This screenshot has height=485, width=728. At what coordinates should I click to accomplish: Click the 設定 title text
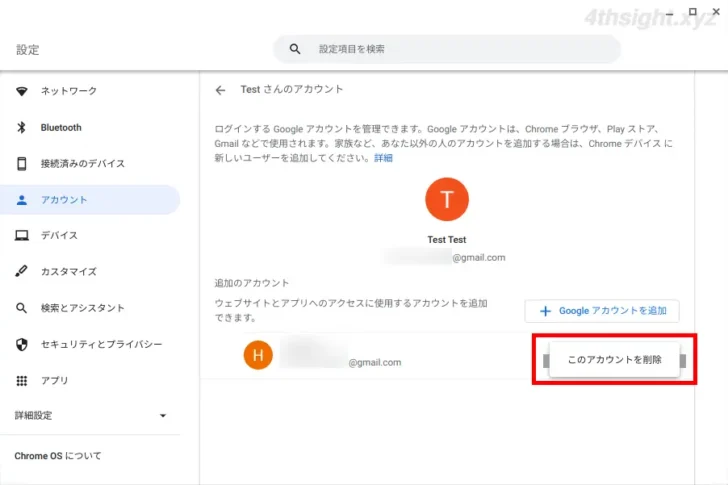click(28, 50)
